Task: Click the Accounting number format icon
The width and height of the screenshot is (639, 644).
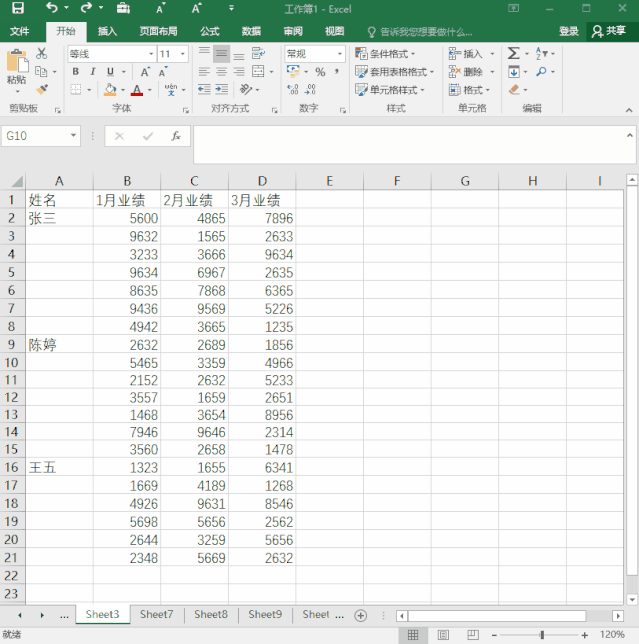Action: pyautogui.click(x=293, y=71)
